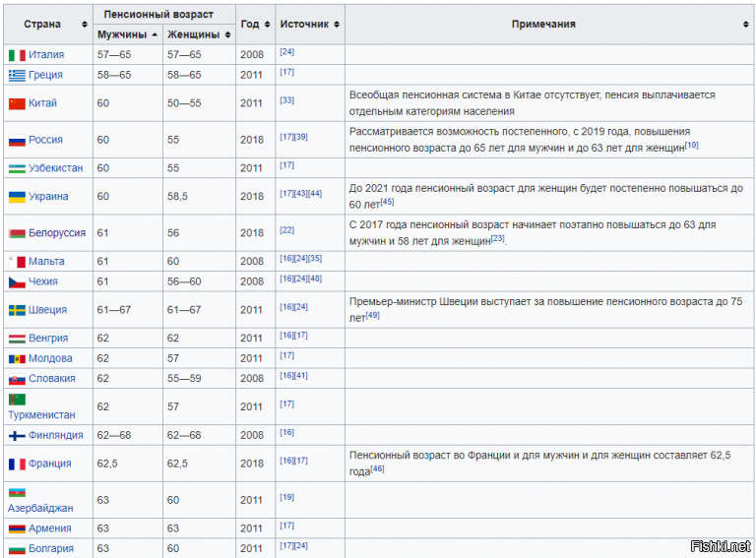Screen dimensions: 756x558
Task: Open reference [33] in the Китай row
Action: pyautogui.click(x=286, y=100)
